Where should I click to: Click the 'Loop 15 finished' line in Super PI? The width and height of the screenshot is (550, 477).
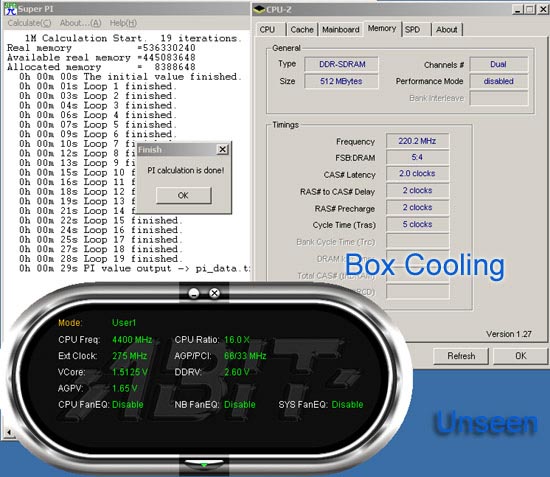[x=101, y=221]
